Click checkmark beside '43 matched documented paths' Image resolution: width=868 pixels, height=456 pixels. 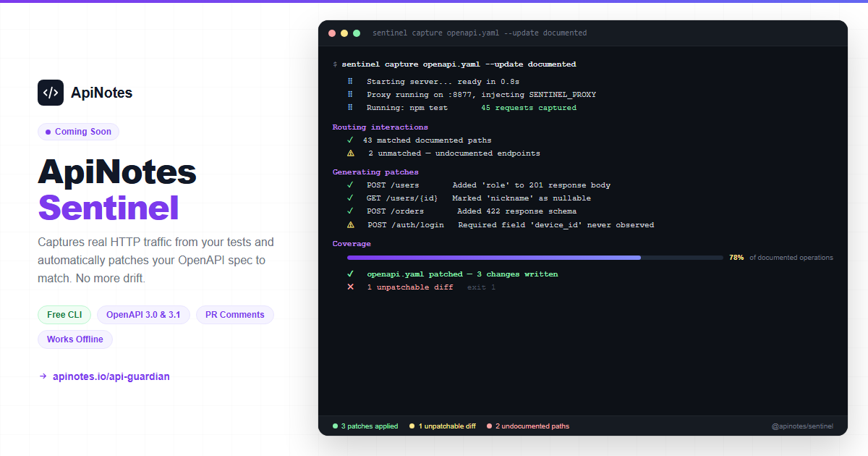(x=350, y=140)
